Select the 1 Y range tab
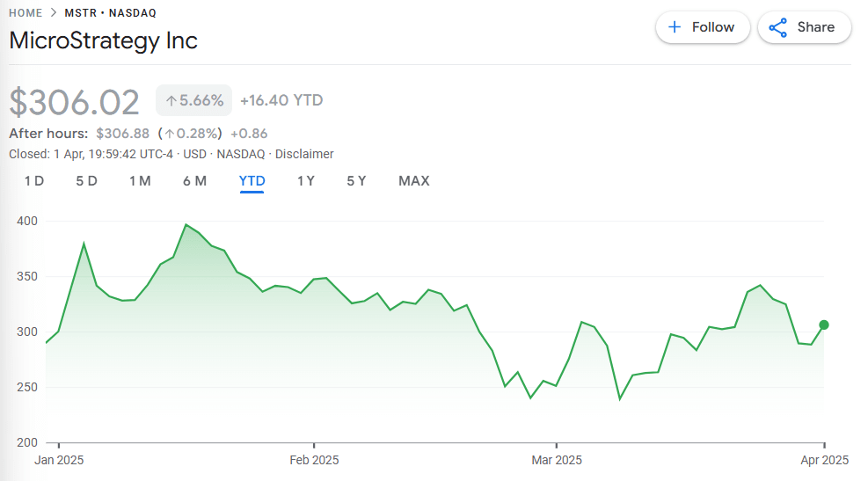 coord(305,181)
